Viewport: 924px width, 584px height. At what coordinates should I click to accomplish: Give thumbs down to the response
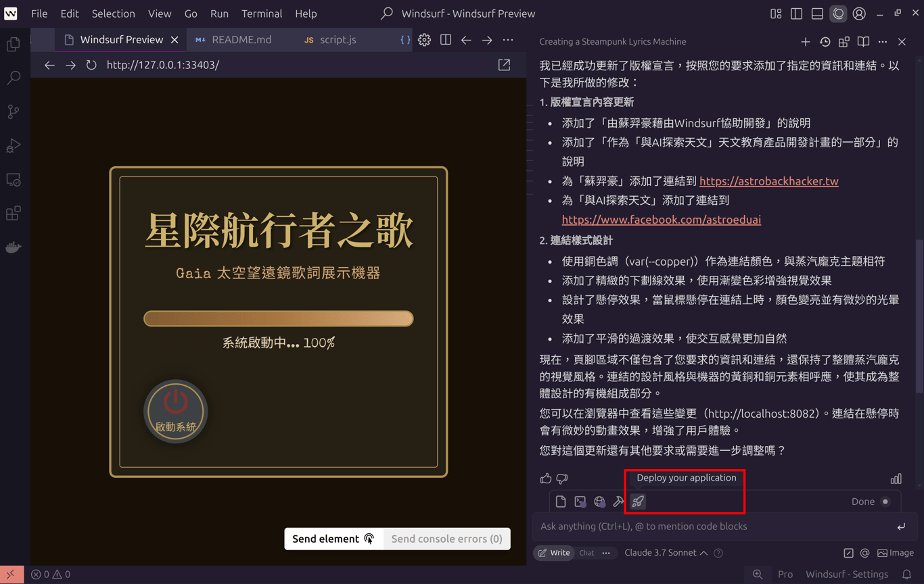coord(562,479)
